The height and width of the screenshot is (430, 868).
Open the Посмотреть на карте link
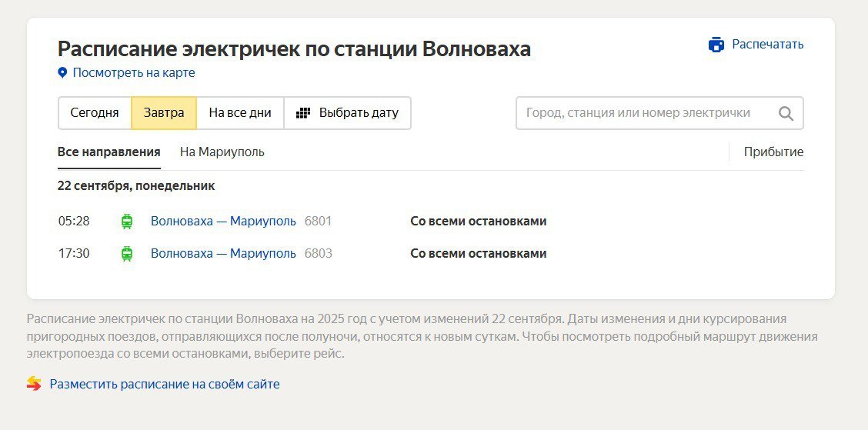tap(134, 73)
